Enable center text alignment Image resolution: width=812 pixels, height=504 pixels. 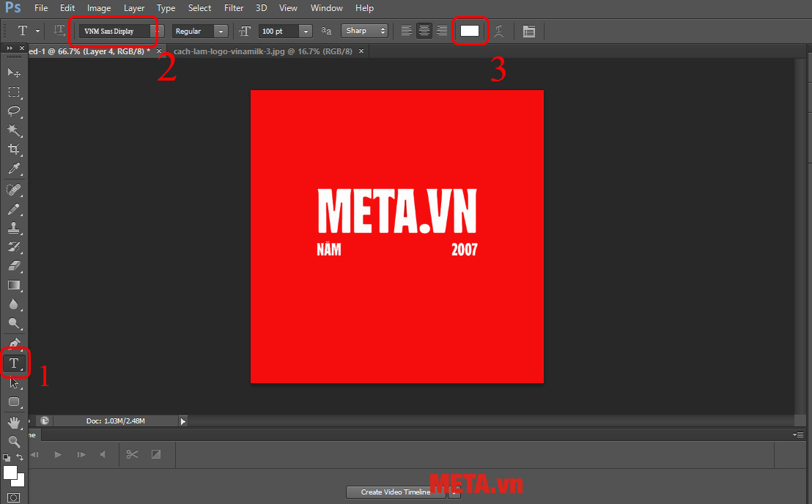click(424, 31)
